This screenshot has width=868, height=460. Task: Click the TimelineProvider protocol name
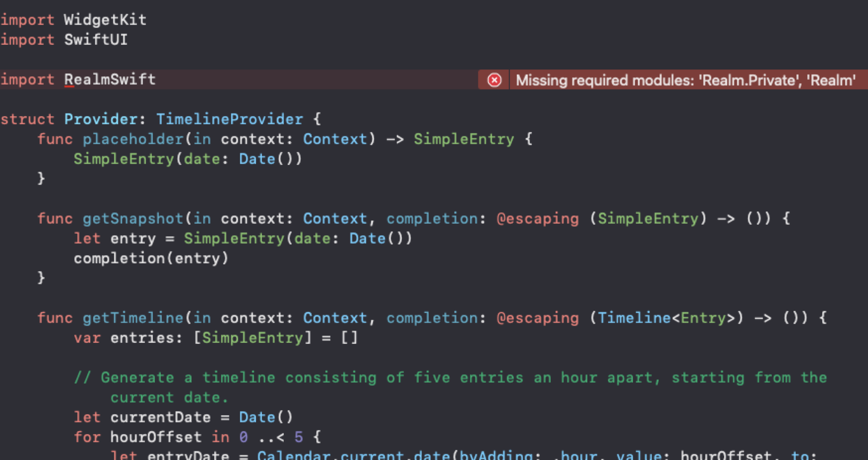click(229, 120)
